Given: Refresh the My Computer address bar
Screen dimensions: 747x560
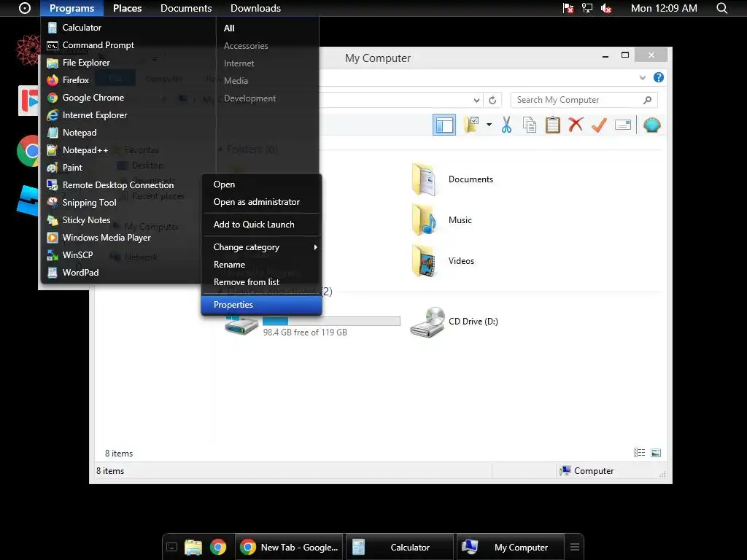Looking at the screenshot, I should 492,100.
